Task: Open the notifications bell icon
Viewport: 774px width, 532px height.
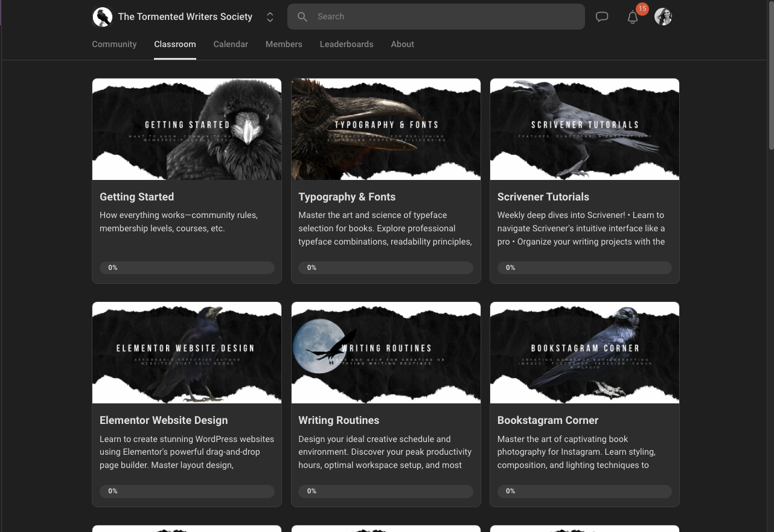Action: point(633,17)
